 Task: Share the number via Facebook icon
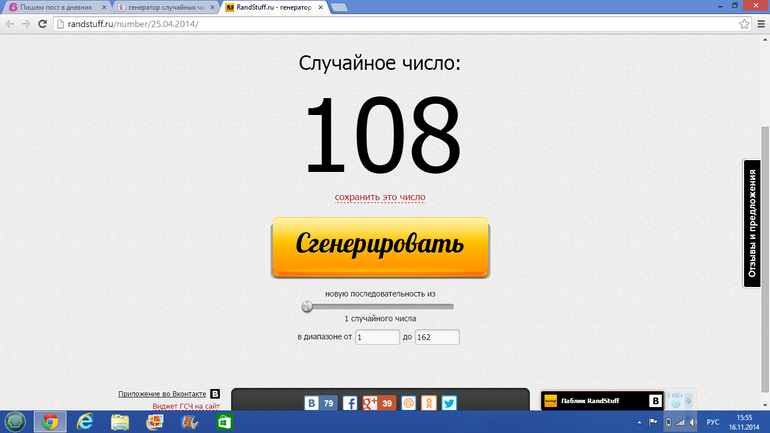(350, 403)
